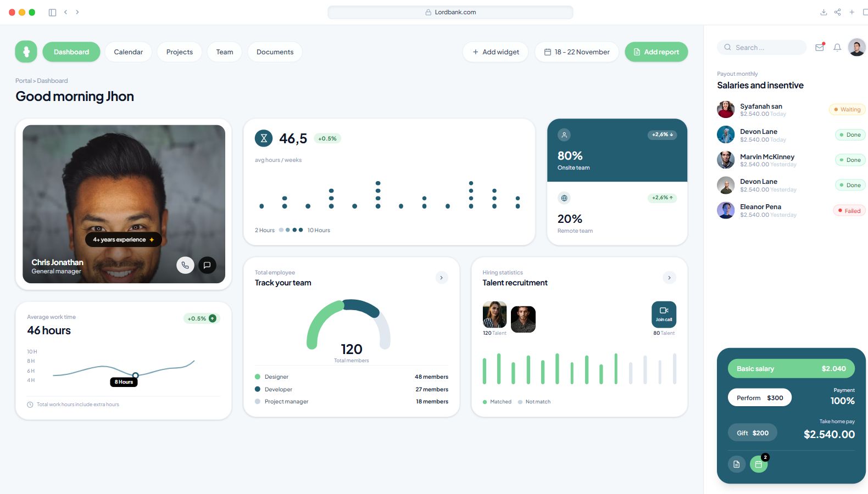Open the Projects tab
This screenshot has height=494, width=868.
coord(180,52)
